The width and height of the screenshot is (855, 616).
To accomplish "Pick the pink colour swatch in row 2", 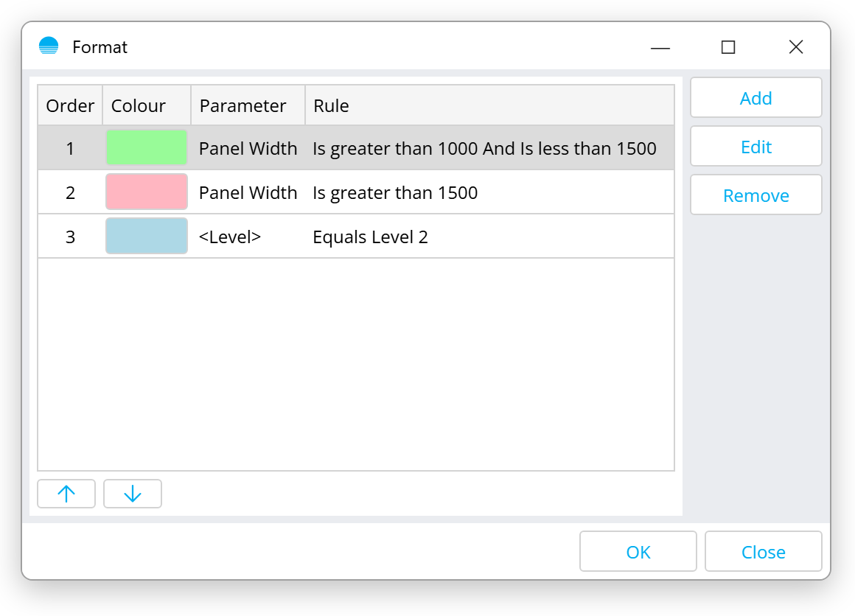I will pos(147,192).
